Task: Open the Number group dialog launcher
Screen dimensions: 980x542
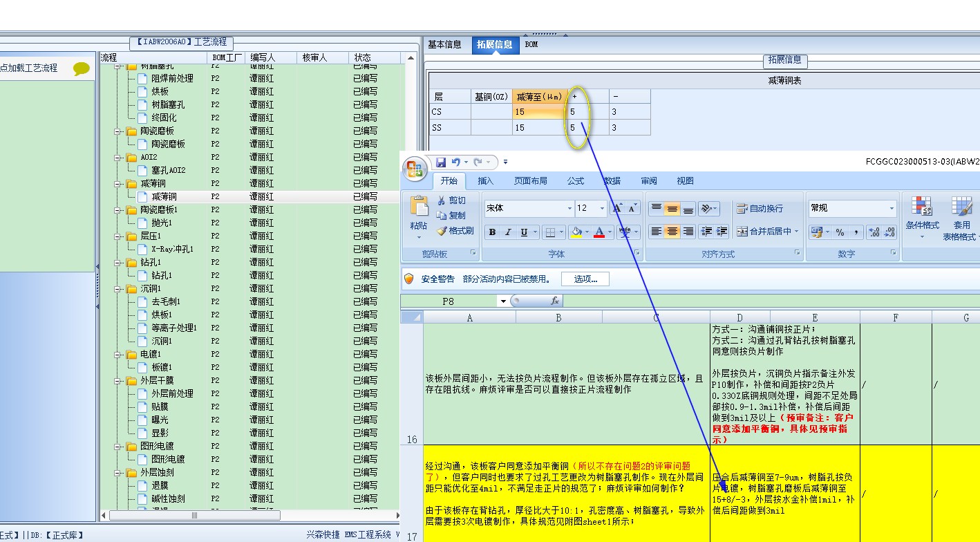Action: coord(895,253)
